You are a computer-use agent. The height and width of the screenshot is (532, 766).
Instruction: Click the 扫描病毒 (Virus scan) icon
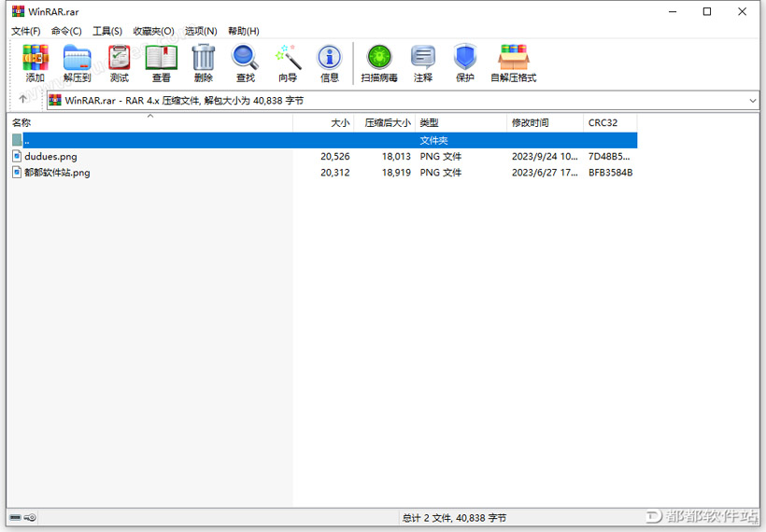click(379, 63)
